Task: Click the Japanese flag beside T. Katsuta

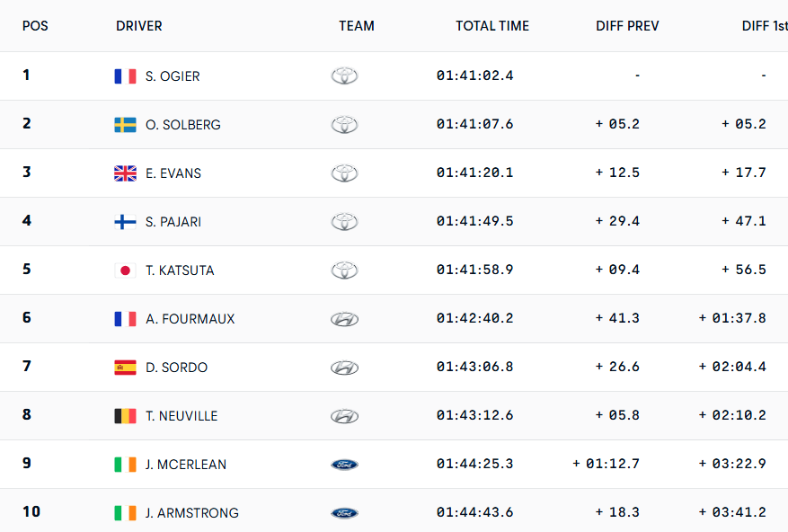Action: pyautogui.click(x=125, y=270)
